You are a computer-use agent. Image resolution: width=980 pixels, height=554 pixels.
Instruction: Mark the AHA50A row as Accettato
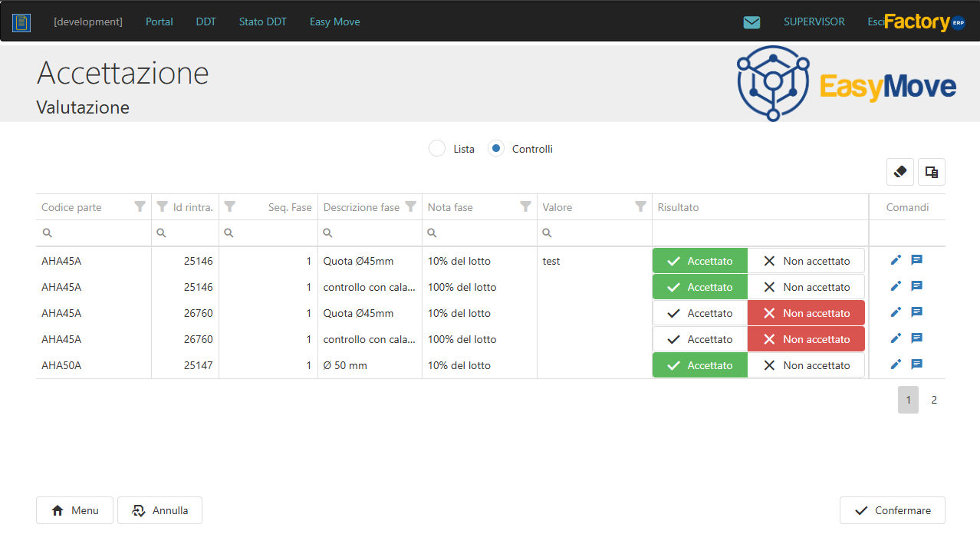click(700, 365)
